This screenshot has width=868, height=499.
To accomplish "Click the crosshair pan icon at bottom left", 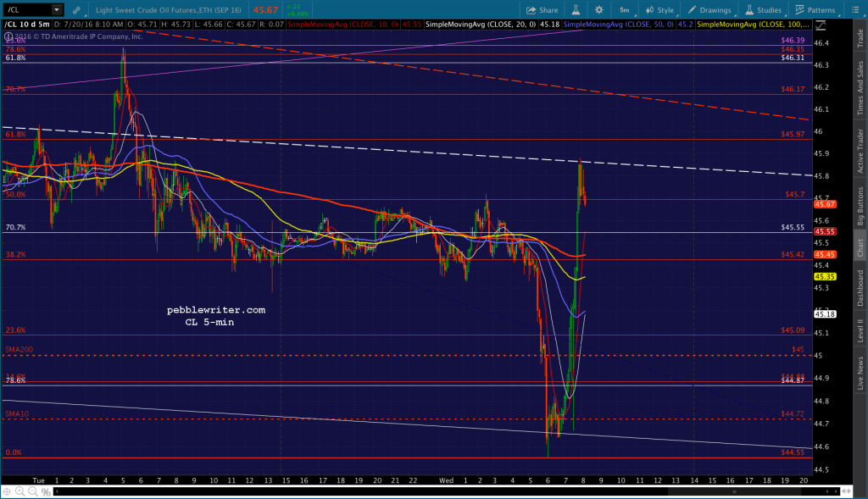I will click(7, 491).
